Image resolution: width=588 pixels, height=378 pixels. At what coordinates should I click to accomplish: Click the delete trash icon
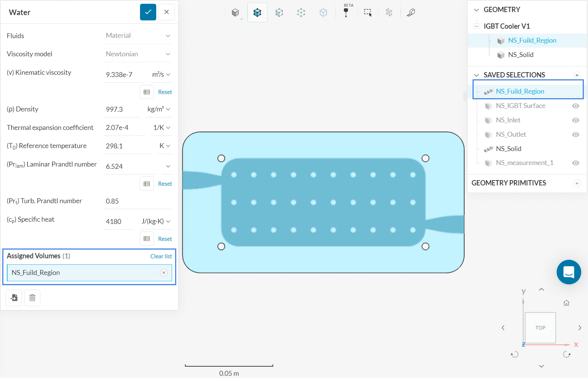click(32, 298)
